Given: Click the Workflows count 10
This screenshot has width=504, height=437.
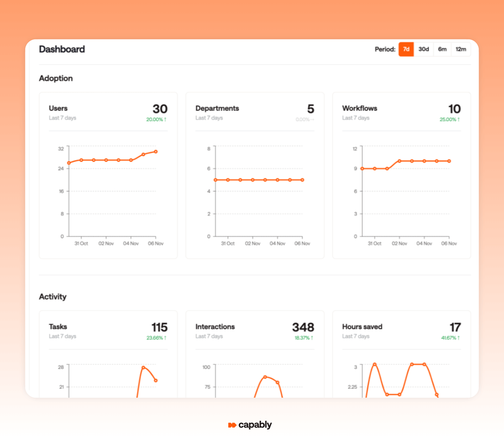Looking at the screenshot, I should (454, 109).
